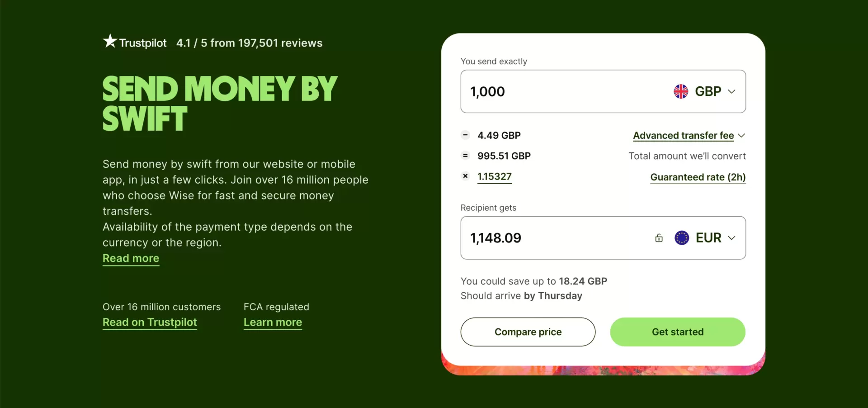
Task: Open Read on Trustpilot link
Action: pyautogui.click(x=150, y=322)
